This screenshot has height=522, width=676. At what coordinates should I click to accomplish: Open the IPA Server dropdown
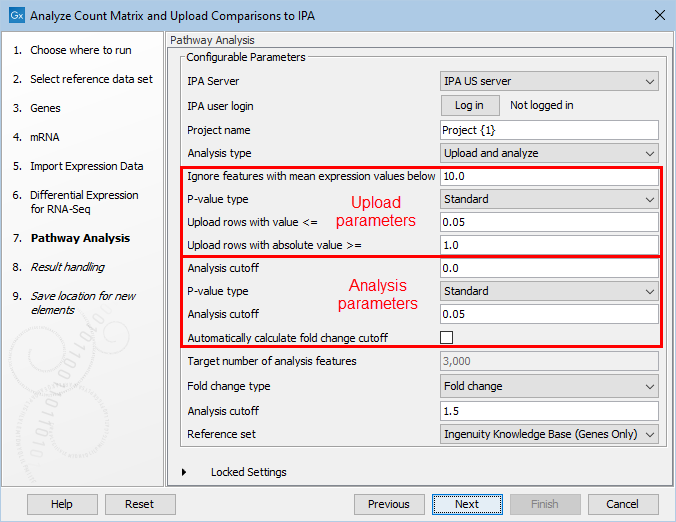pyautogui.click(x=549, y=82)
